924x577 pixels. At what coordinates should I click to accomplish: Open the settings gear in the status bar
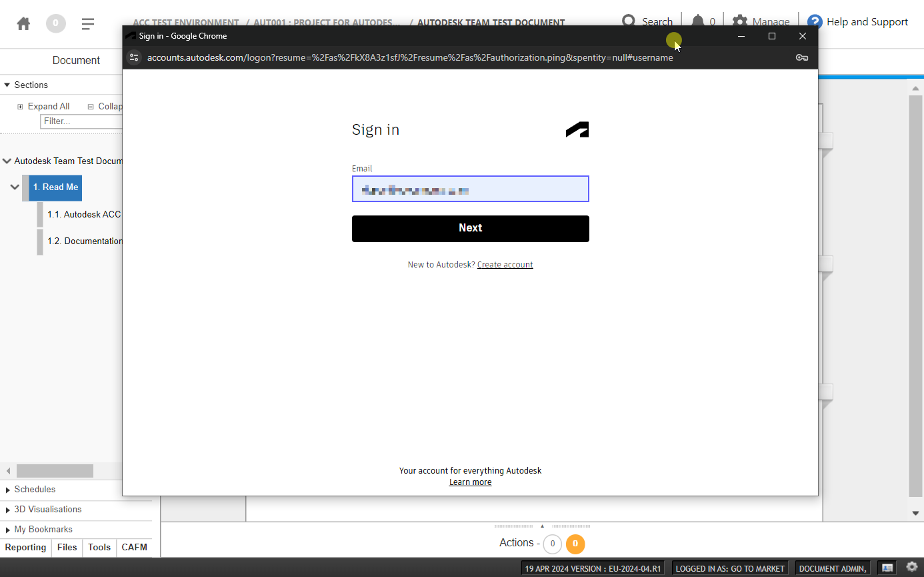coord(911,567)
